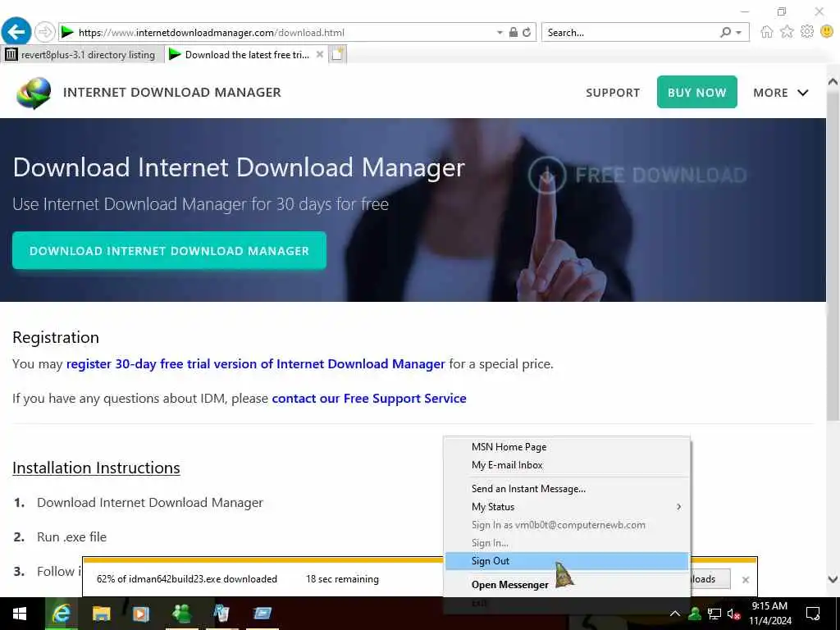Open a new tab button
This screenshot has width=840, height=630.
337,55
